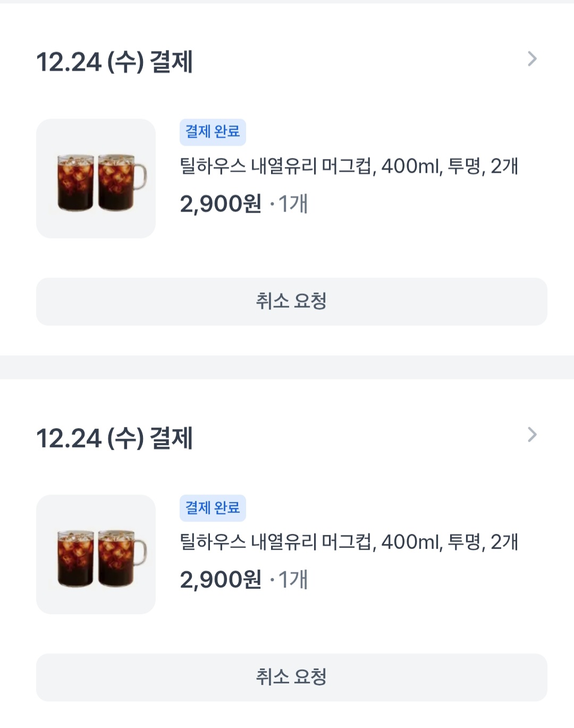
Task: Tap the first order's mug product thumbnail
Action: (96, 179)
